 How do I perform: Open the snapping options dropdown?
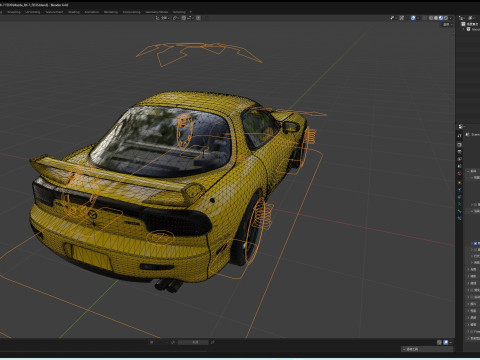[189, 18]
